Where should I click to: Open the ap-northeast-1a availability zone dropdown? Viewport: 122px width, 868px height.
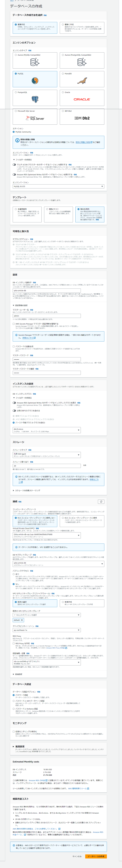coord(47,630)
